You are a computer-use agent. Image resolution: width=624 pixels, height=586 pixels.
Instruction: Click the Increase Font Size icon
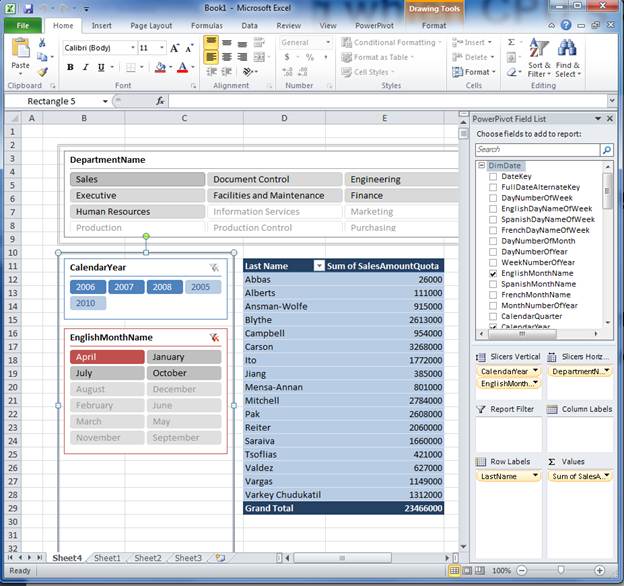174,48
